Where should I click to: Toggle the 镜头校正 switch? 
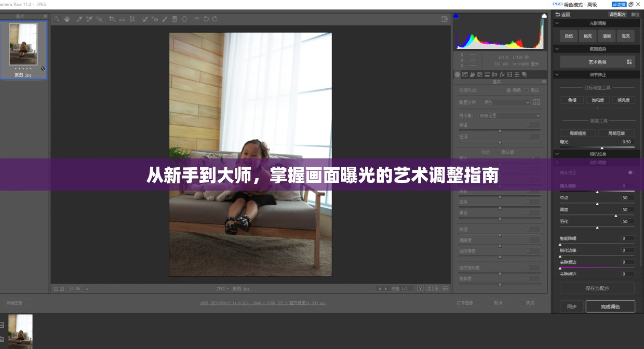coord(631,172)
